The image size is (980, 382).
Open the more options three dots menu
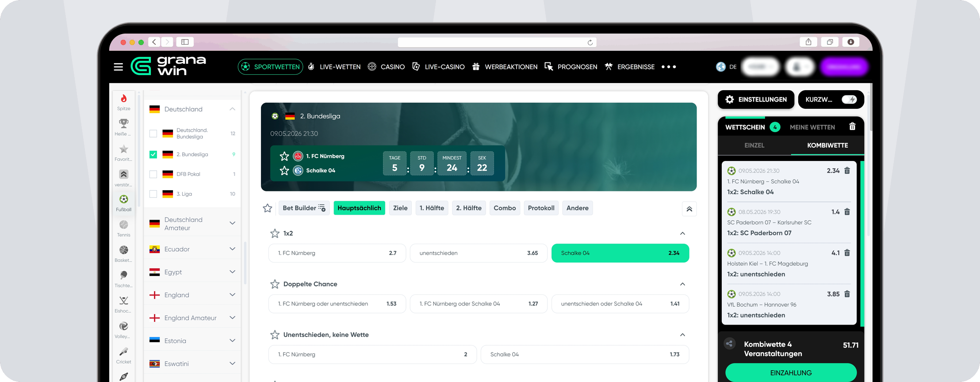[x=669, y=67]
